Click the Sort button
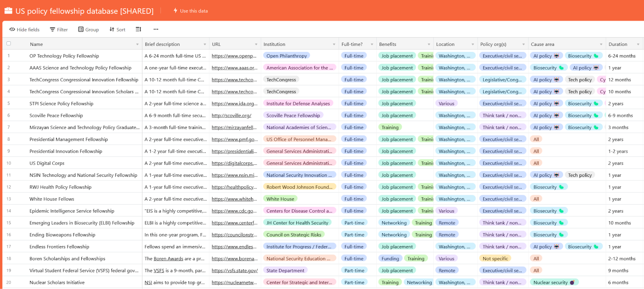Screen dimensions: 644x289 (118, 29)
